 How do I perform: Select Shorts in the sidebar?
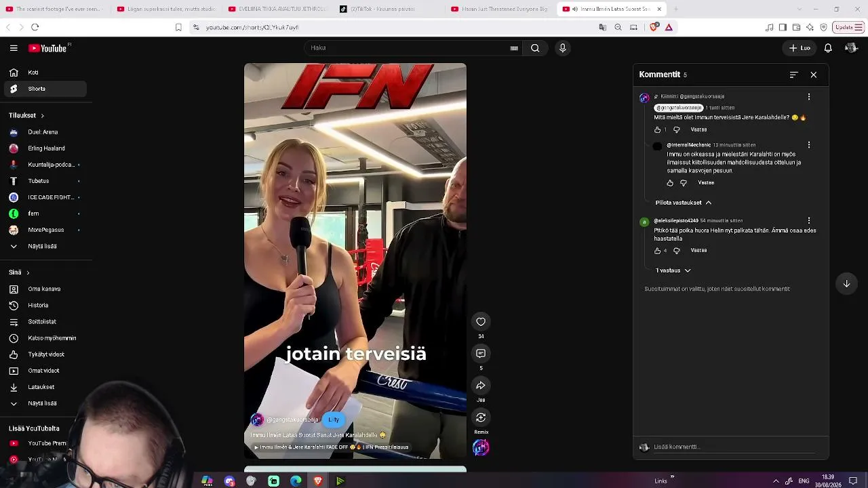[45, 89]
